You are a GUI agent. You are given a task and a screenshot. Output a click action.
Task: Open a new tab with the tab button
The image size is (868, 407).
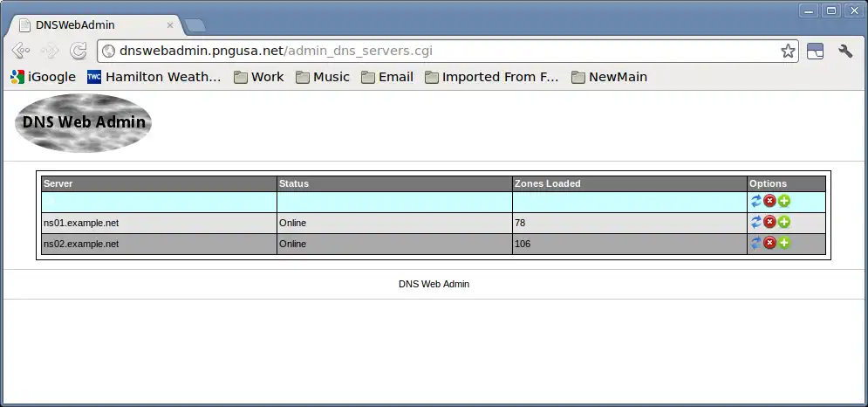coord(195,25)
